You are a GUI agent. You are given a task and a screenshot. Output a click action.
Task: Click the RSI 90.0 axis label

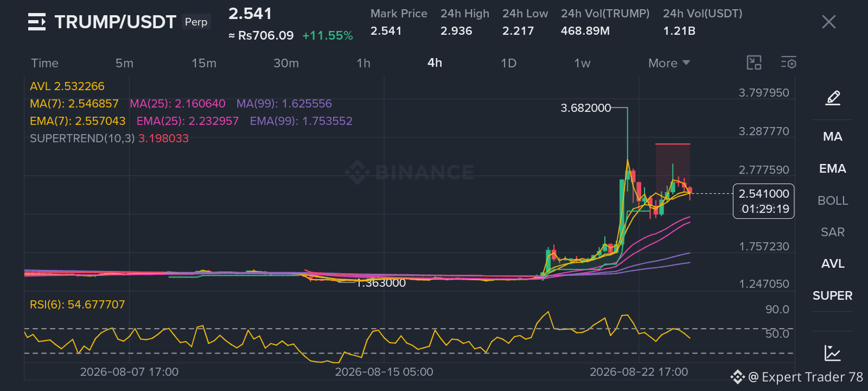[777, 310]
